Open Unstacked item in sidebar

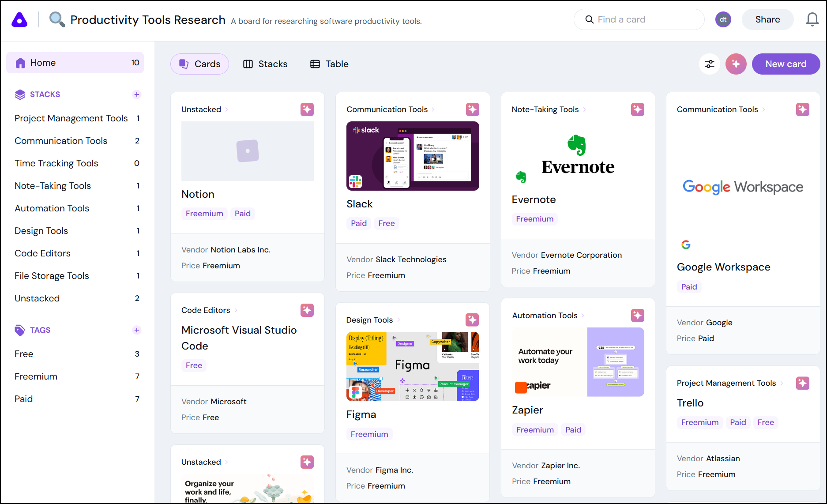[77, 298]
